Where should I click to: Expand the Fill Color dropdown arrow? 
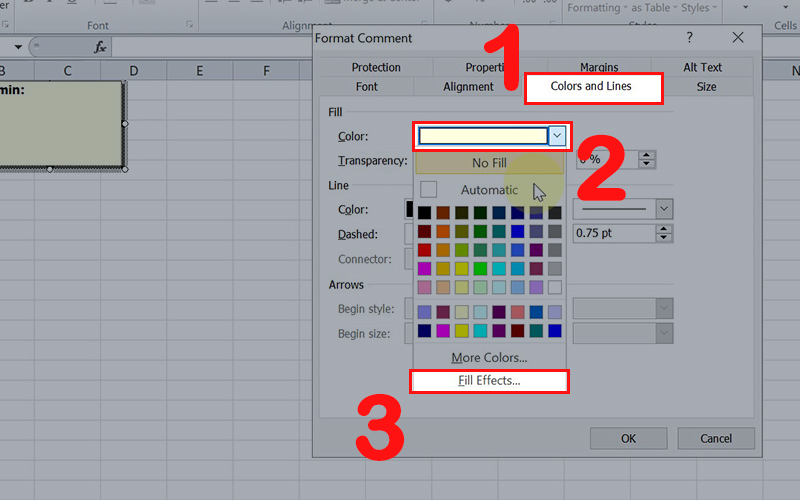(557, 136)
